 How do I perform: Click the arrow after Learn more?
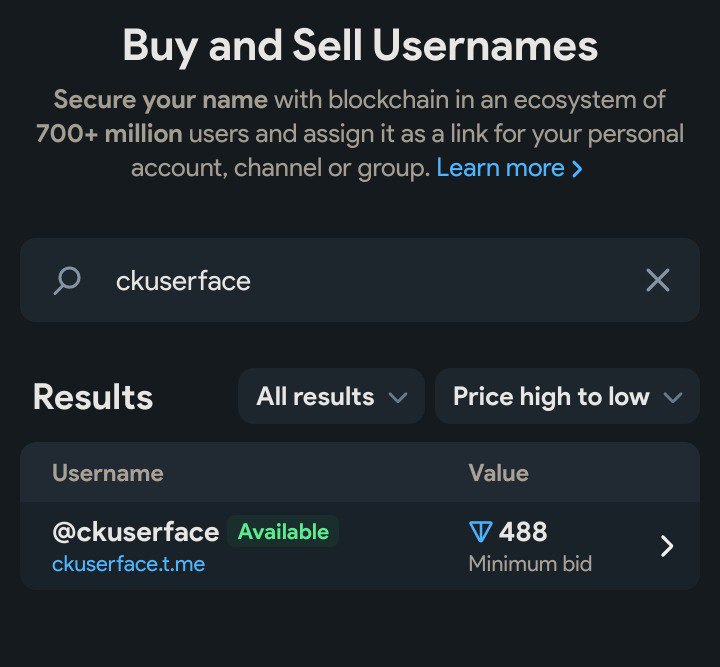[x=577, y=169]
